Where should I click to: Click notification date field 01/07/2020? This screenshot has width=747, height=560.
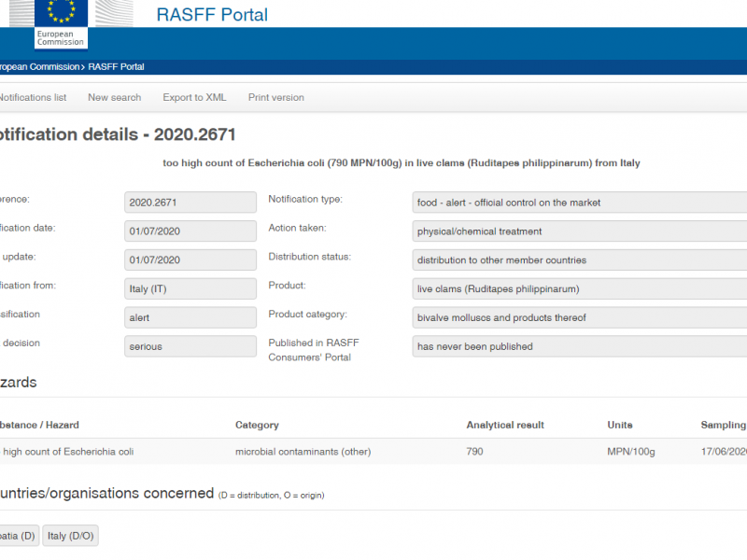pyautogui.click(x=190, y=231)
